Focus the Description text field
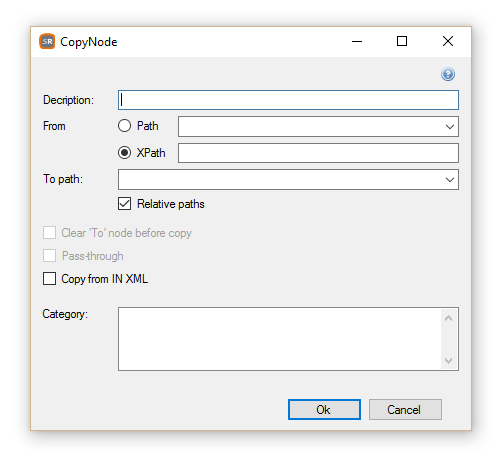This screenshot has width=495, height=458. click(x=288, y=100)
